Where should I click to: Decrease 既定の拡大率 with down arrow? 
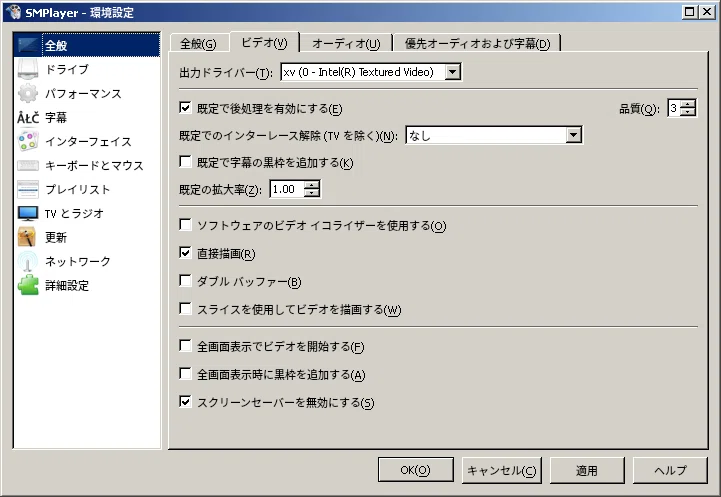click(x=312, y=193)
